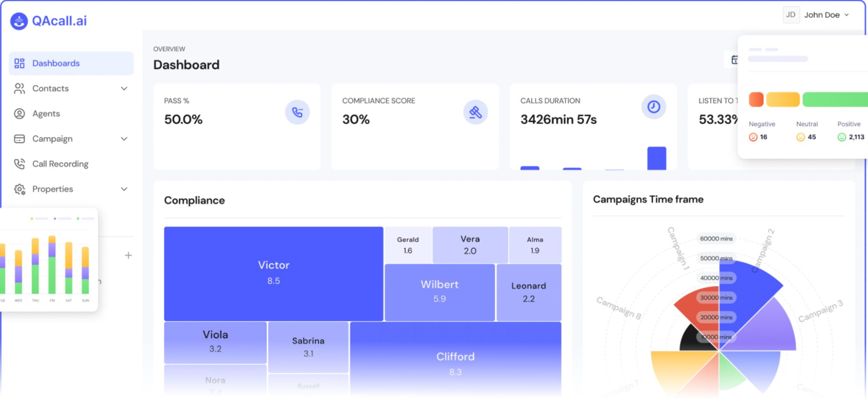Screen dimensions: 868x399
Task: Click the THU stacked bar in mini chart
Action: click(x=35, y=266)
